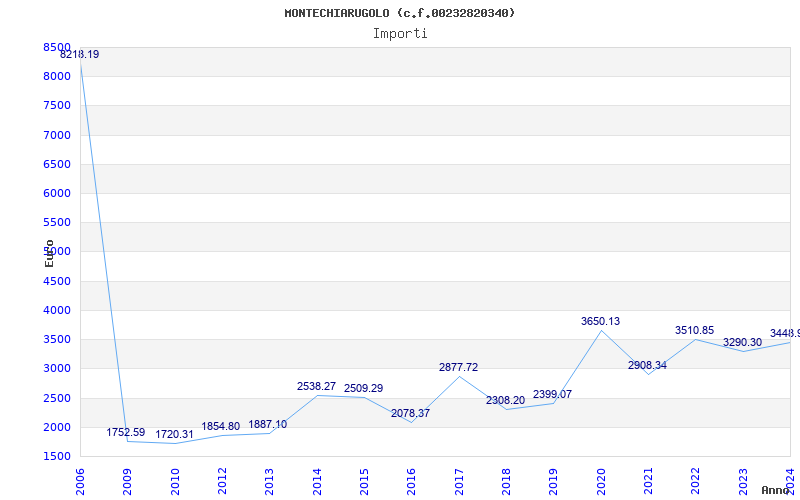Click the x-axis year 2020

click(x=601, y=482)
